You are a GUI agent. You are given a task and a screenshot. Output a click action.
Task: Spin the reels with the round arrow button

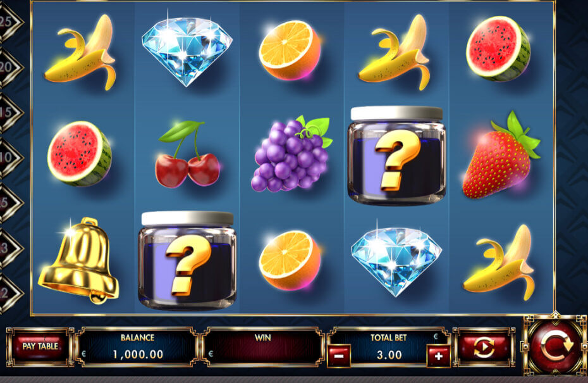(554, 344)
